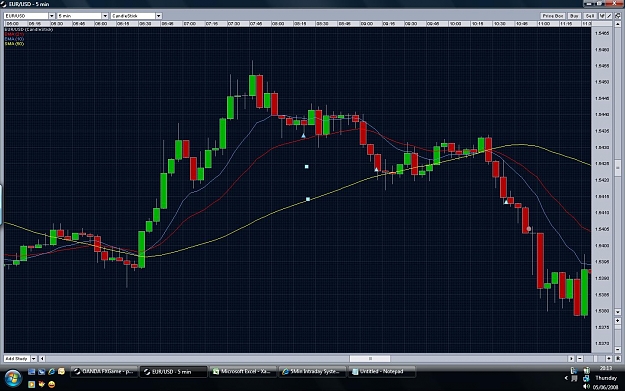Open the Windows Start orb
Screen dimensions: 625x391
[x=13, y=378]
